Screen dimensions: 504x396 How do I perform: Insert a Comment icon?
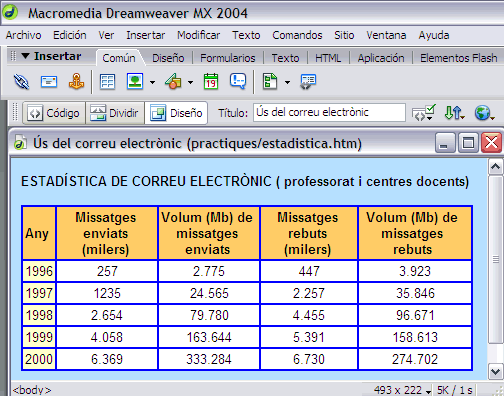tap(238, 81)
